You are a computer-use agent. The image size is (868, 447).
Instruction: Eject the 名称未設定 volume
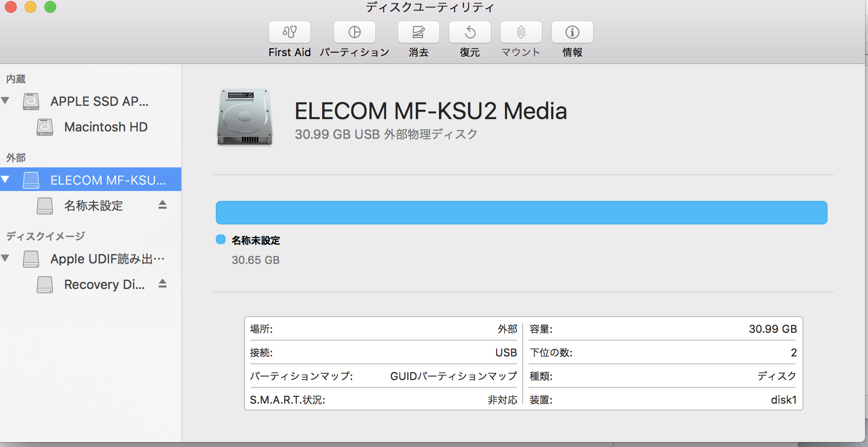(x=163, y=205)
